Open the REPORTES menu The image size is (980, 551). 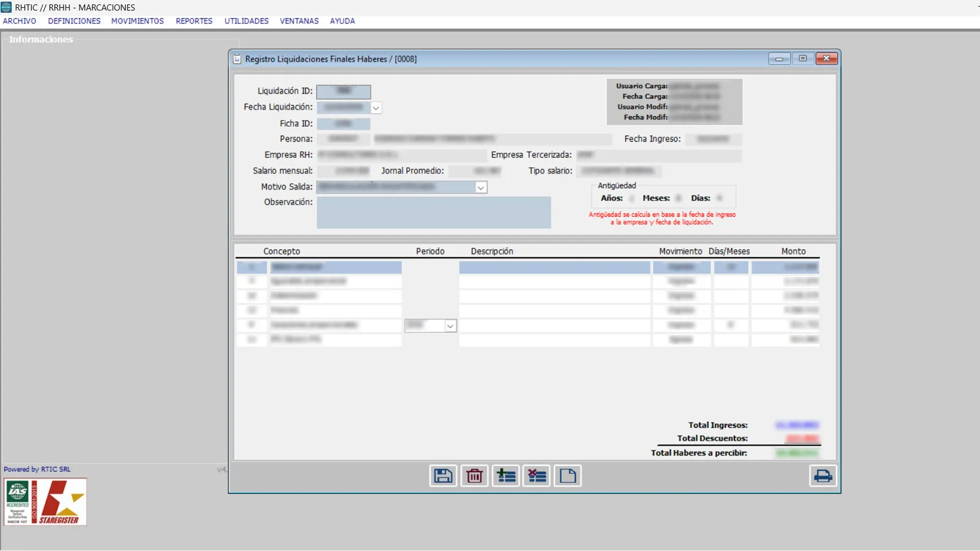pos(194,21)
